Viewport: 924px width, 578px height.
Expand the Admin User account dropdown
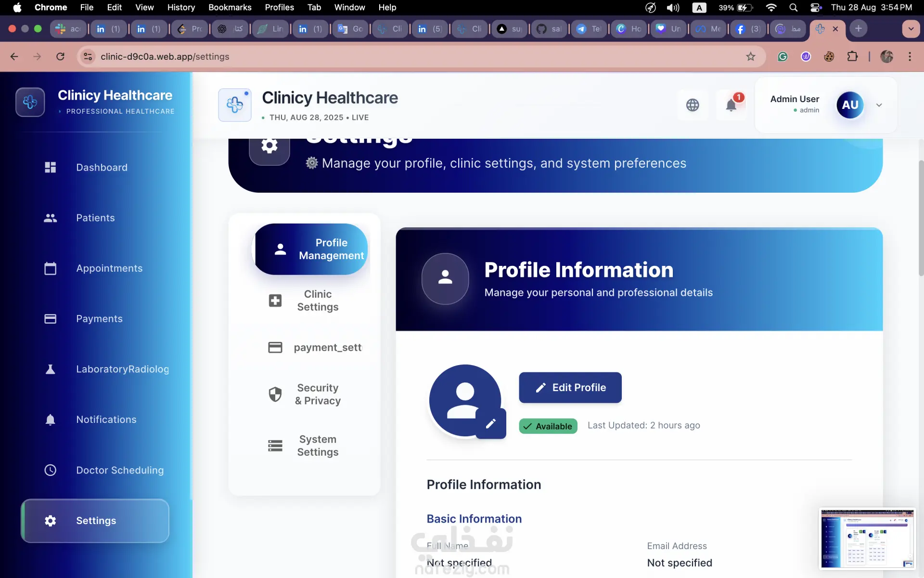[x=879, y=105]
